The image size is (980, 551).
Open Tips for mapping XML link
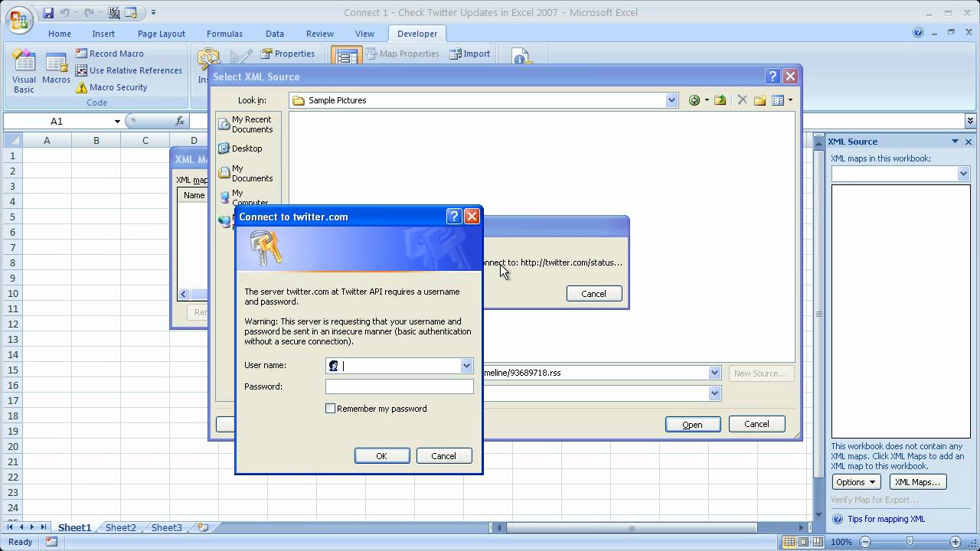coord(886,519)
